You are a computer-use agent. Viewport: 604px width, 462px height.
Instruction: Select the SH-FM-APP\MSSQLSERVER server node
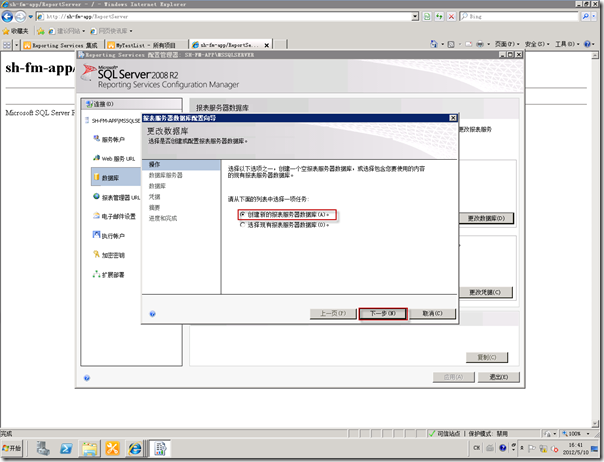(112, 121)
